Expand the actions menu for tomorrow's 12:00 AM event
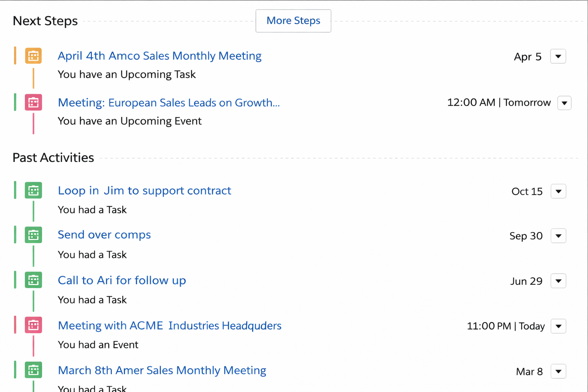This screenshot has width=588, height=392. [x=564, y=103]
